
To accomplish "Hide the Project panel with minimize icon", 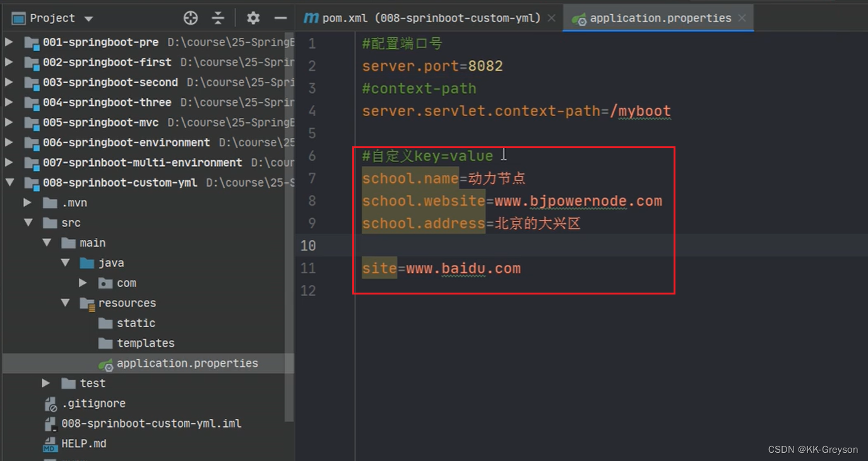I will (x=281, y=18).
